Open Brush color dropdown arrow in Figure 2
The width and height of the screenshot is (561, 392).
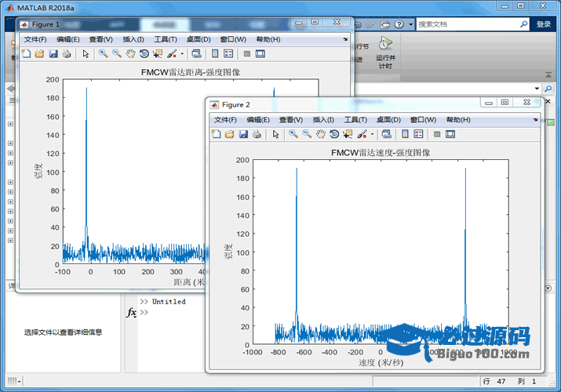click(x=372, y=135)
